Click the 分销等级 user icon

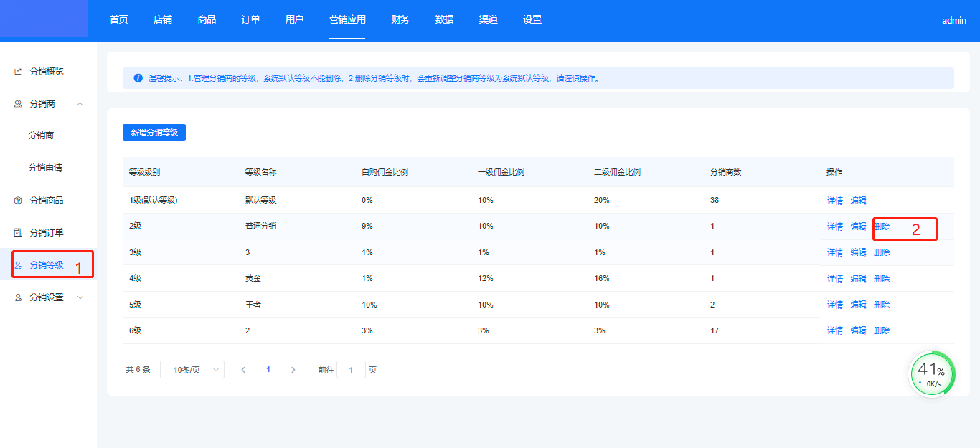click(18, 265)
